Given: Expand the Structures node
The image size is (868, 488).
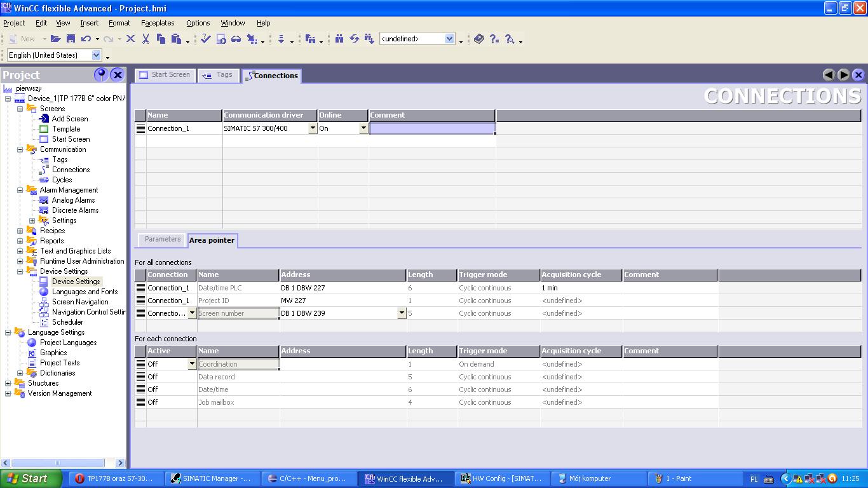Looking at the screenshot, I should coord(8,383).
